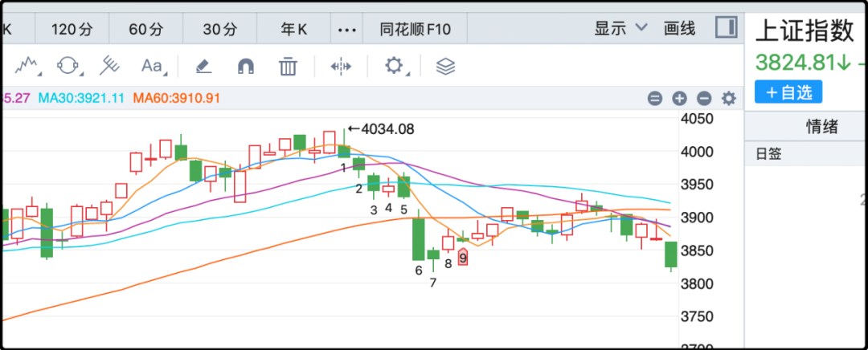The image size is (868, 350).
Task: Open moving average settings gear
Action: (x=729, y=99)
